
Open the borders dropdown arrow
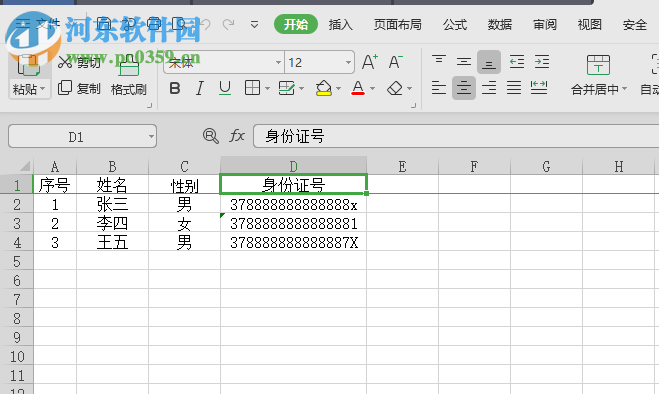pos(267,89)
